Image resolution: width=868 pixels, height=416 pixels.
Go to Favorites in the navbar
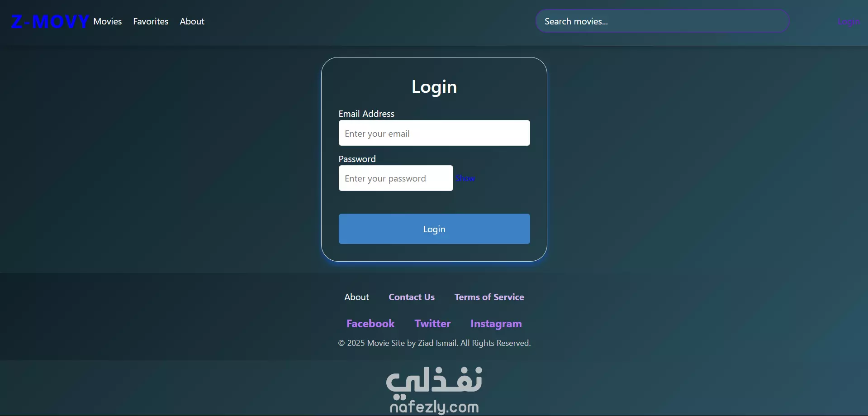click(x=151, y=21)
